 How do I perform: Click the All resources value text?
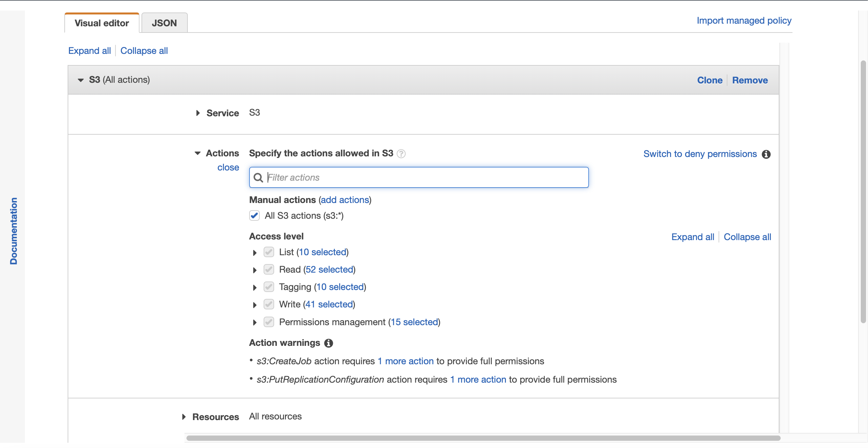[275, 416]
